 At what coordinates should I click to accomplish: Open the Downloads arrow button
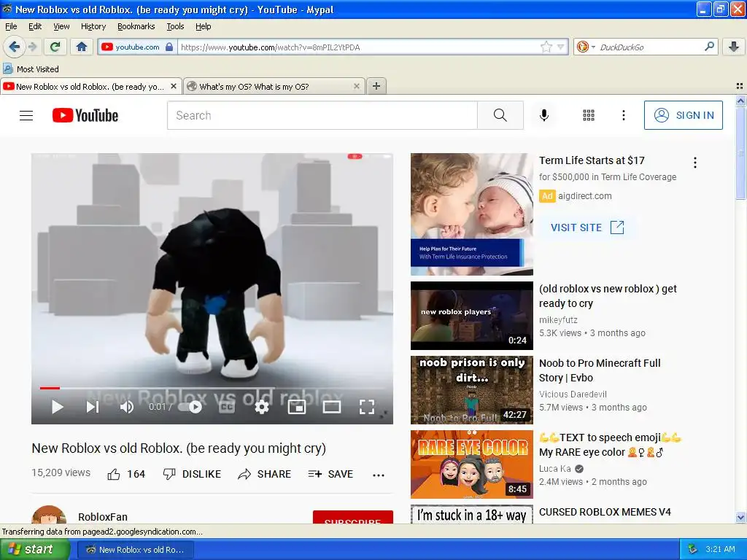(734, 47)
